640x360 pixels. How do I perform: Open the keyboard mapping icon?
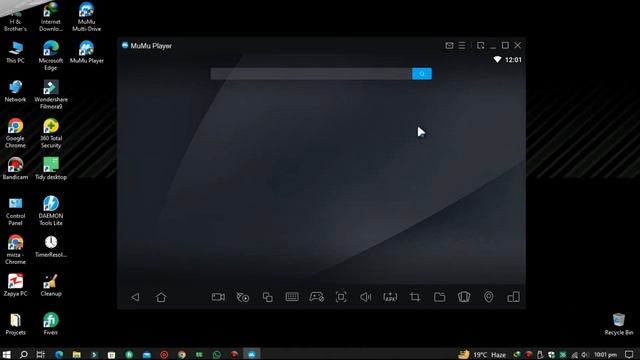pyautogui.click(x=292, y=297)
